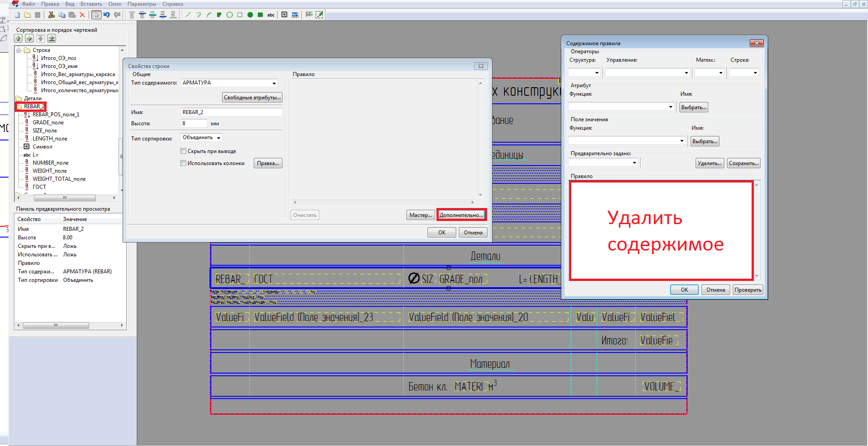The width and height of the screenshot is (868, 446).
Task: Insert a picture with the image toolbar icon
Action: pos(295,15)
